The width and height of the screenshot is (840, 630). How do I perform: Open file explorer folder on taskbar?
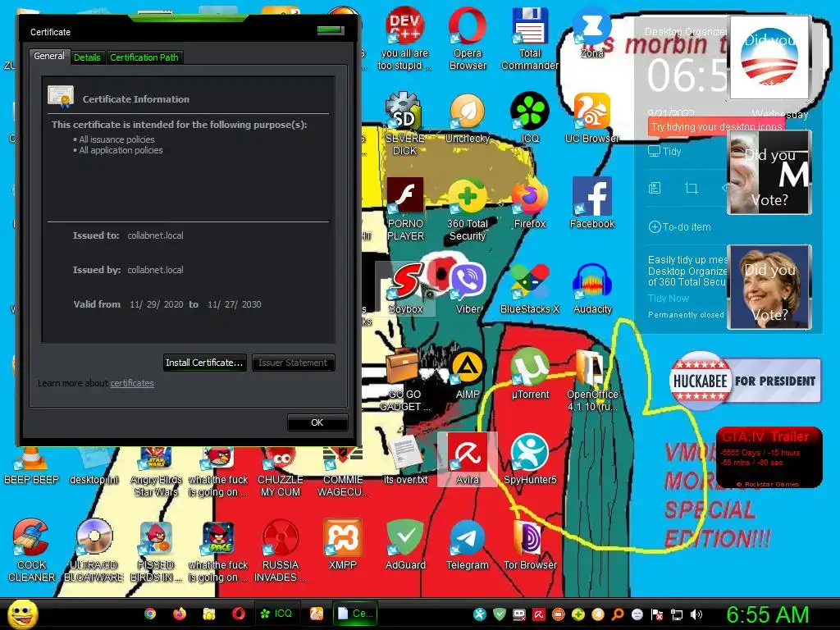pos(209,614)
